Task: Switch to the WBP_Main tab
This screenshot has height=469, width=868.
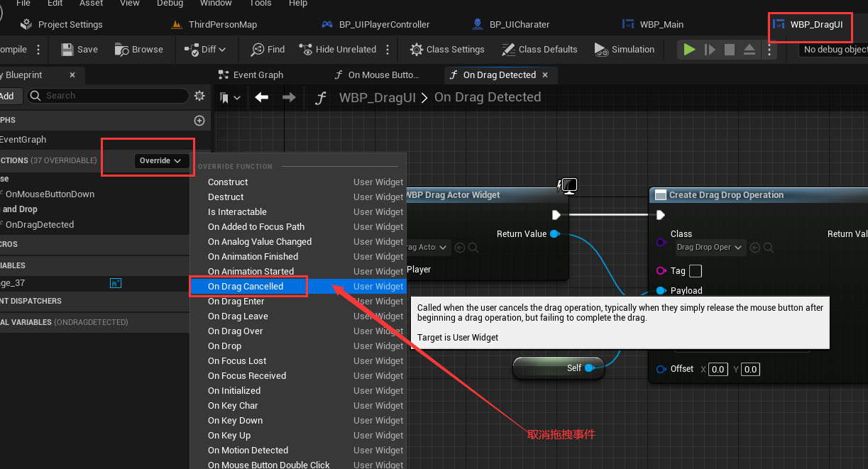Action: pyautogui.click(x=653, y=24)
